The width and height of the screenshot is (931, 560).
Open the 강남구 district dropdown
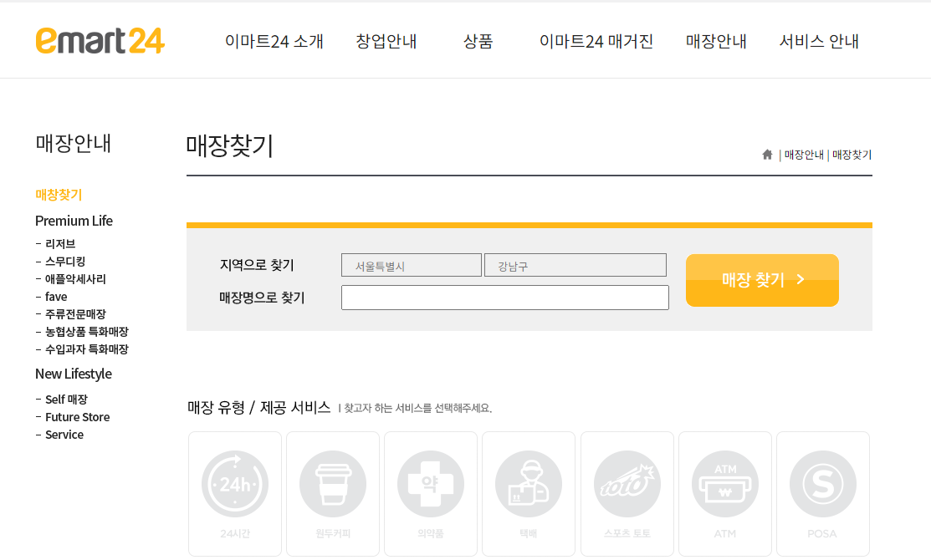575,265
